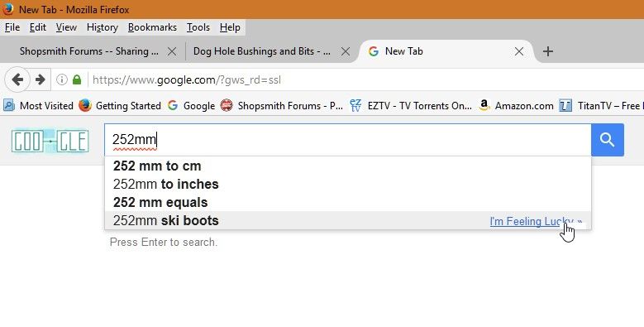Switch to the Dog Hole Bushings tab

click(261, 51)
